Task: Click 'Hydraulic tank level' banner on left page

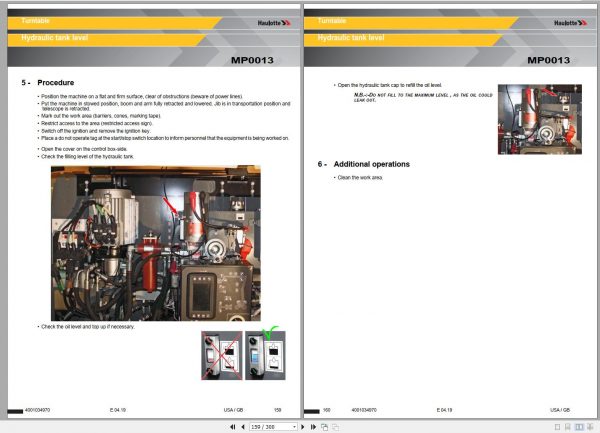Action: [55, 37]
